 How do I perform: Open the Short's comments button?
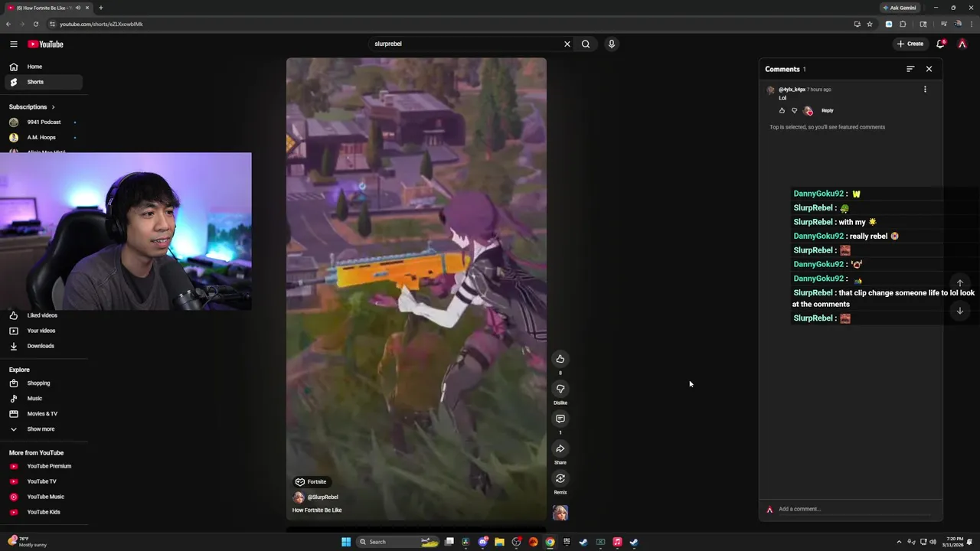[x=560, y=419]
